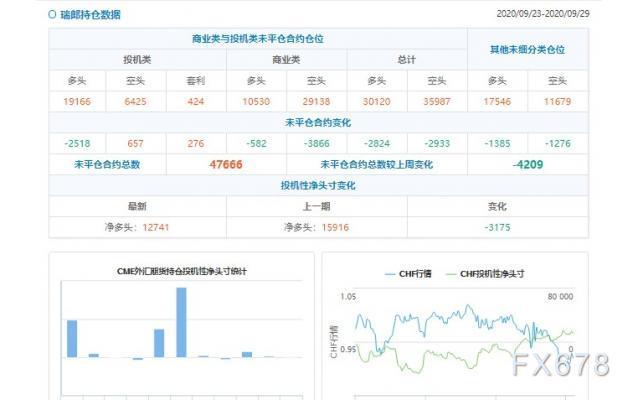Select the other short value 11679

[x=557, y=102]
